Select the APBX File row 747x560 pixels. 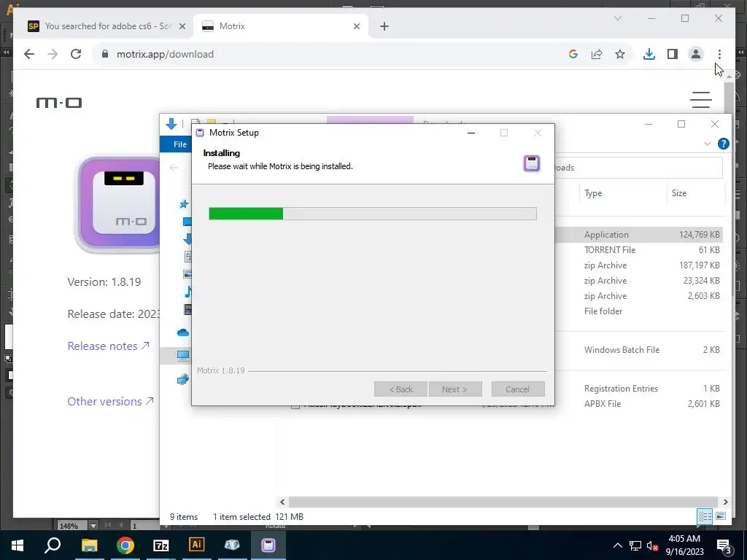[x=638, y=404]
